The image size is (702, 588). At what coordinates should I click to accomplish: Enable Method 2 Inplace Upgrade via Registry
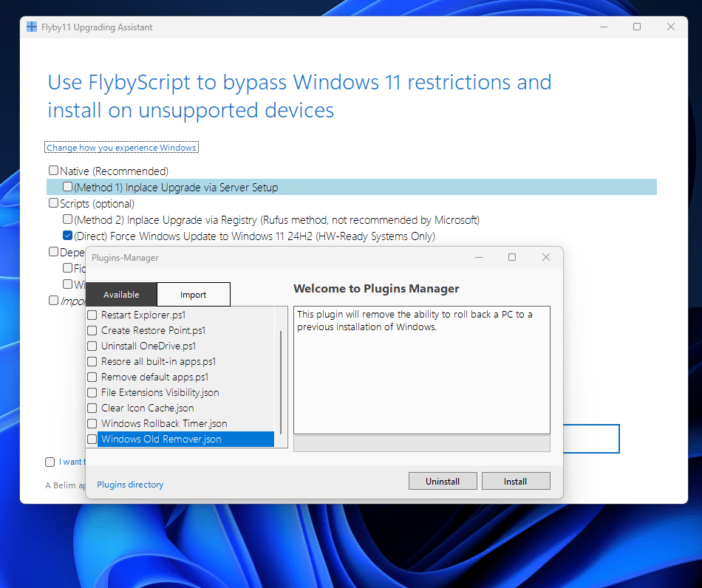coord(67,219)
